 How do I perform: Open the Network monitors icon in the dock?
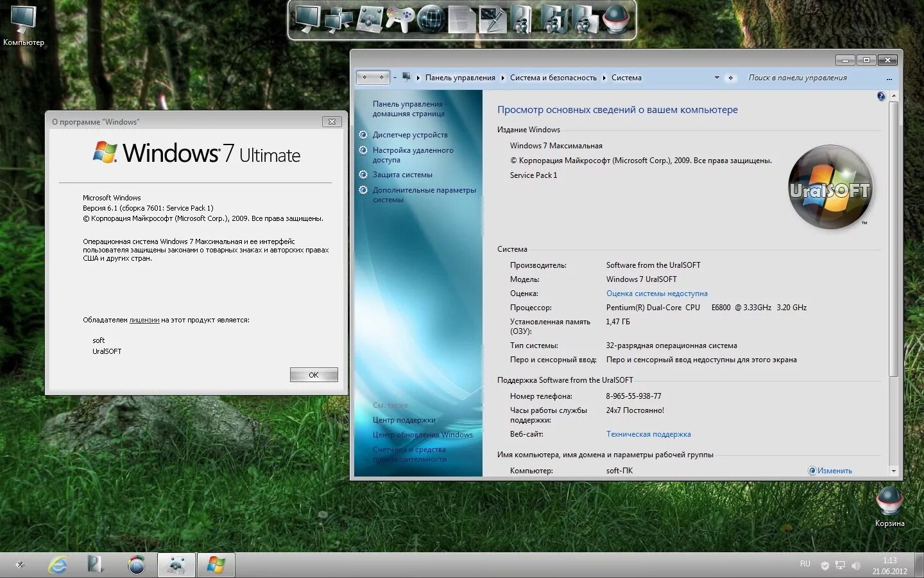(338, 20)
